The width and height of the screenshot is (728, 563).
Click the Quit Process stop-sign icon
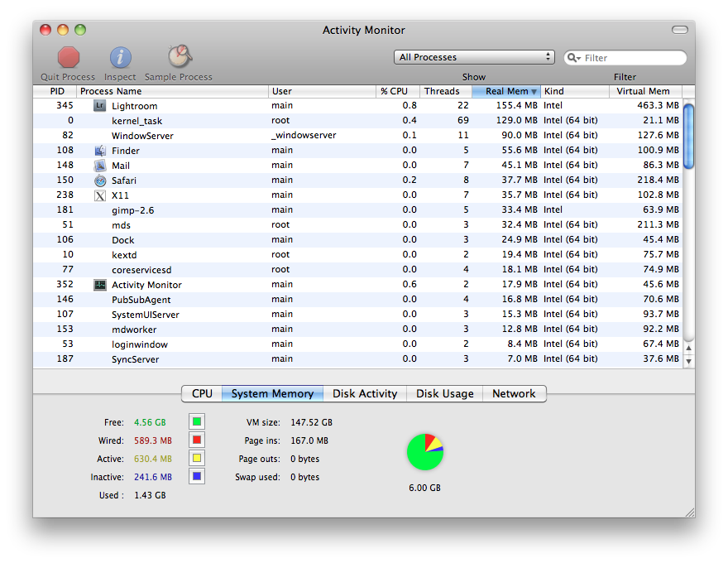coord(68,58)
